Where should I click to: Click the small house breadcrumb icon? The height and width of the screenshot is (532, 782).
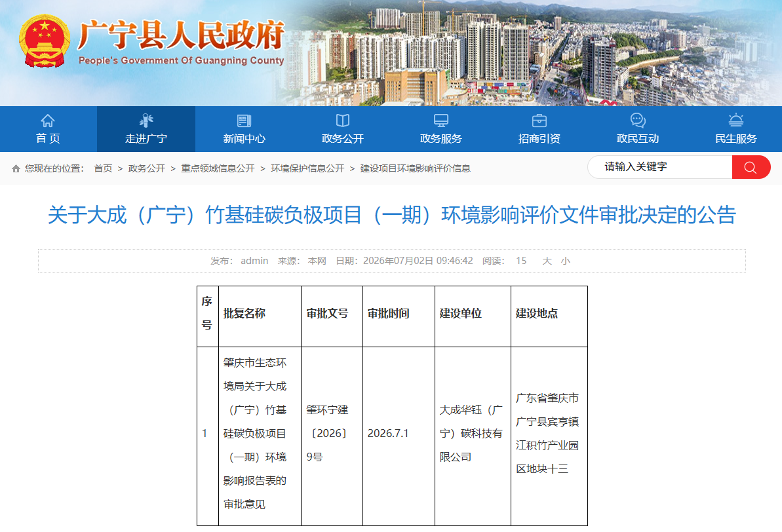click(16, 168)
